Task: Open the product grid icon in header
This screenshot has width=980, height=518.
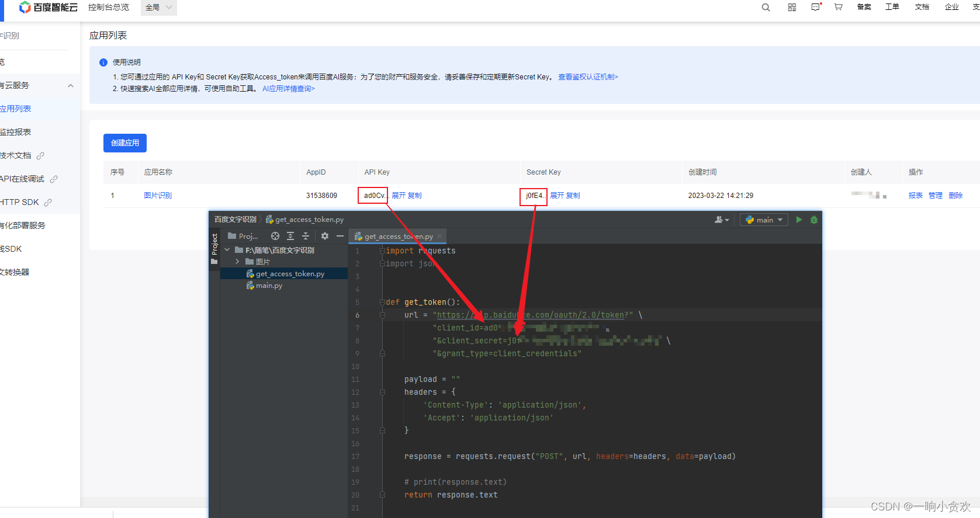Action: tap(792, 8)
